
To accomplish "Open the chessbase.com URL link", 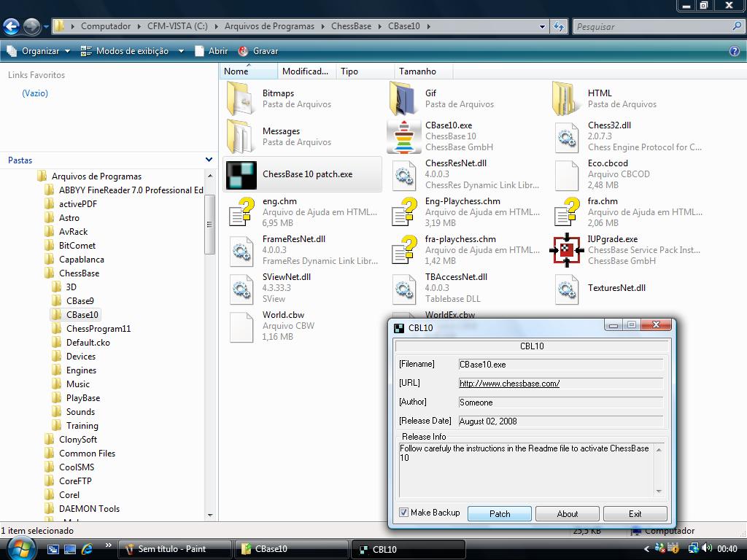I will coord(509,384).
